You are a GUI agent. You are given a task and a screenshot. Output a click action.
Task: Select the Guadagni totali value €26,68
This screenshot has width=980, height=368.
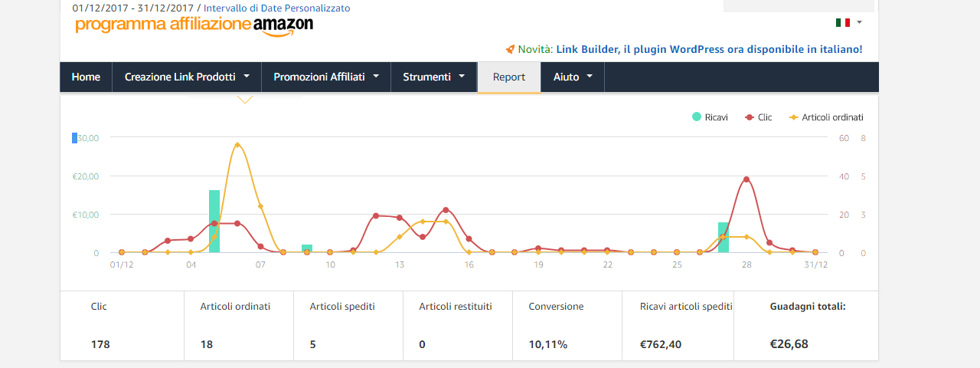tap(789, 344)
